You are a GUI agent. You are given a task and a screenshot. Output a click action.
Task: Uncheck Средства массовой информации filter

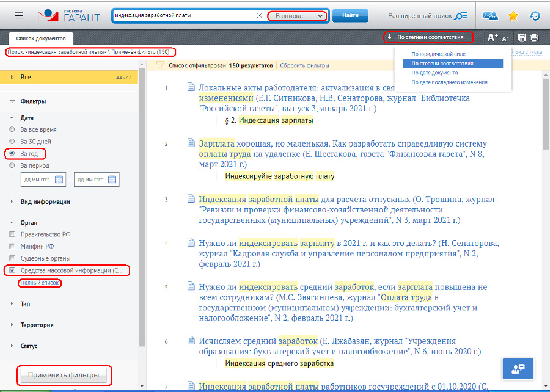(x=12, y=270)
